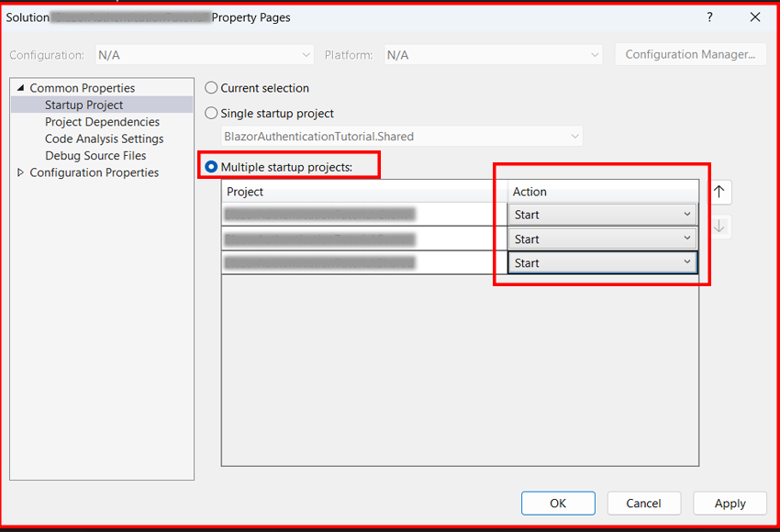Move selected project up with arrow icon
This screenshot has width=780, height=532.
720,192
